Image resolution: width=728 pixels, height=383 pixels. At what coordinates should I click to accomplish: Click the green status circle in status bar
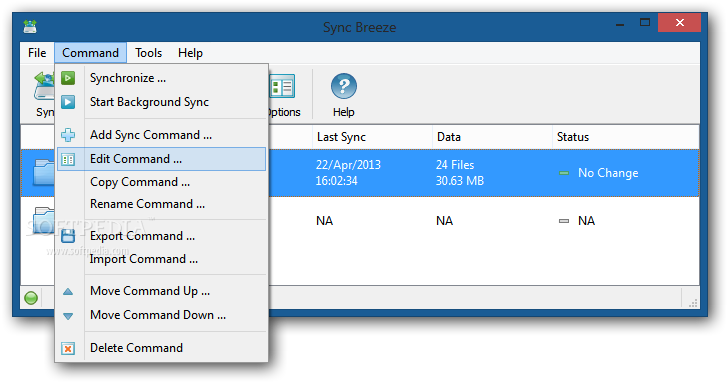point(31,298)
